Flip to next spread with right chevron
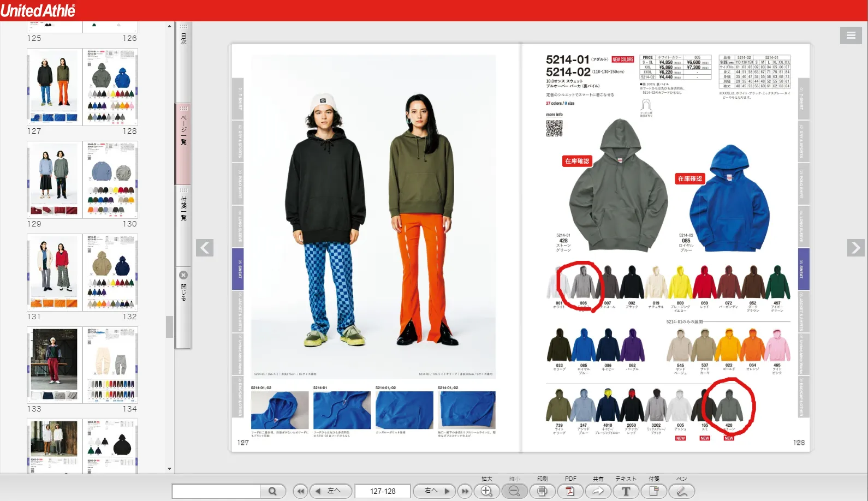This screenshot has width=868, height=501. click(x=856, y=248)
